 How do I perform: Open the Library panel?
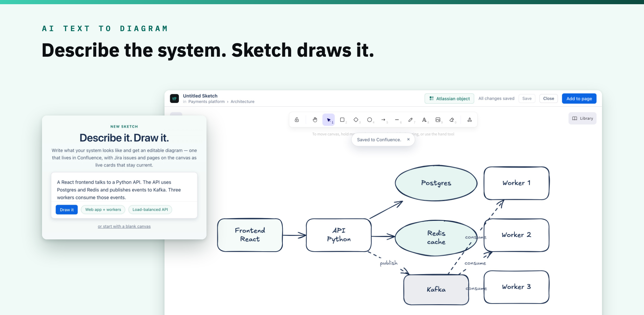pos(582,118)
